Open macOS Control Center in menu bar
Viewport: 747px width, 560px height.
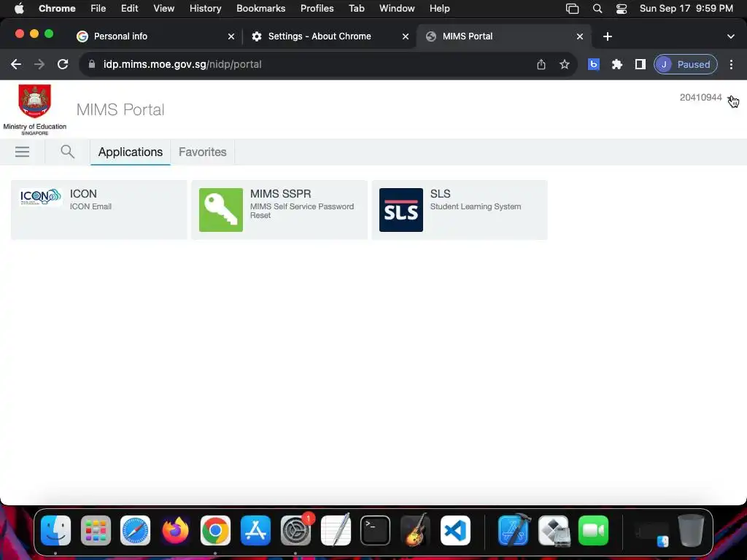coord(622,9)
